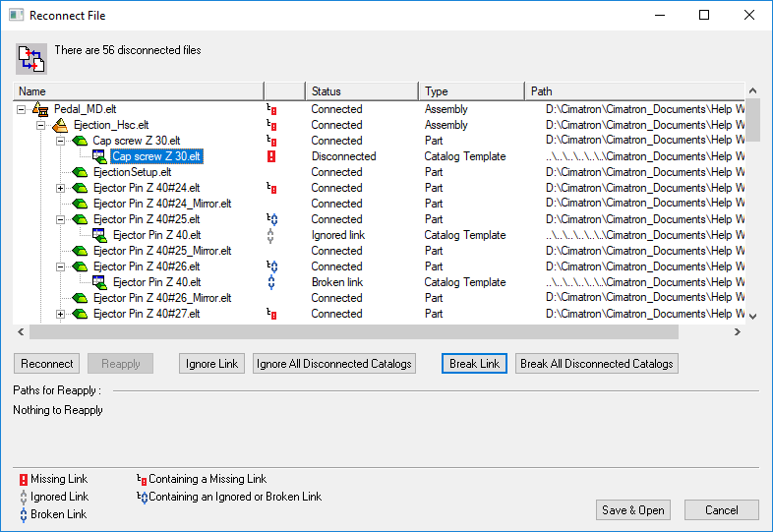Select the Cap screw Z 30.elt part icon
Screen dimensions: 773x532
80,141
